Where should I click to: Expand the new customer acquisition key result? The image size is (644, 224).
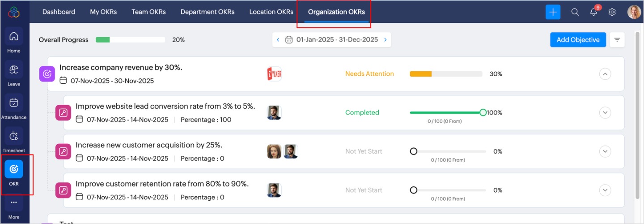(x=605, y=151)
